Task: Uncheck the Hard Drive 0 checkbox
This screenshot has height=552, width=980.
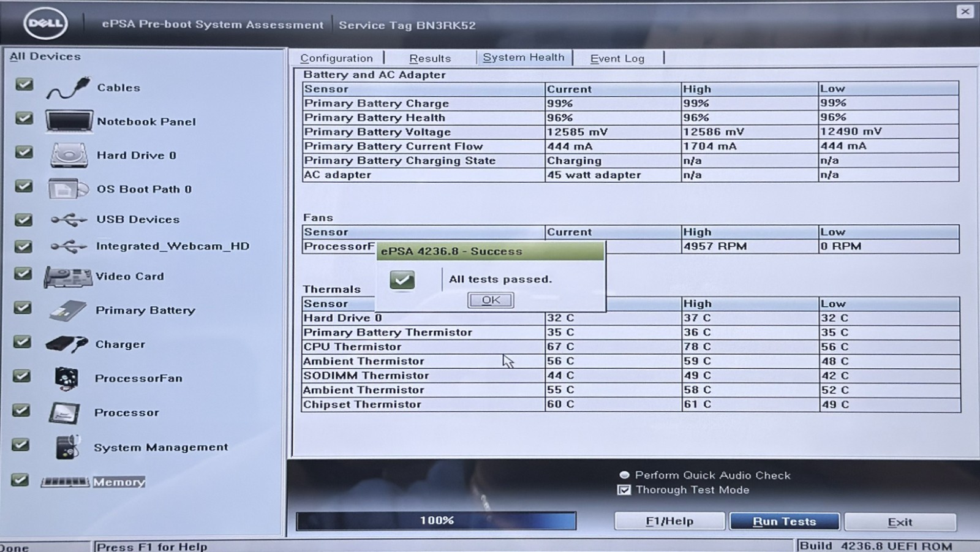Action: 24,151
